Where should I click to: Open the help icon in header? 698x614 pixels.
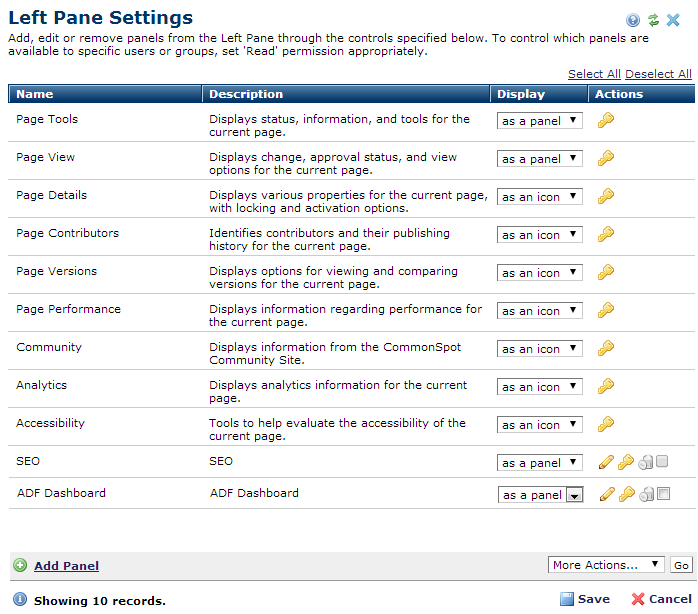coord(633,20)
